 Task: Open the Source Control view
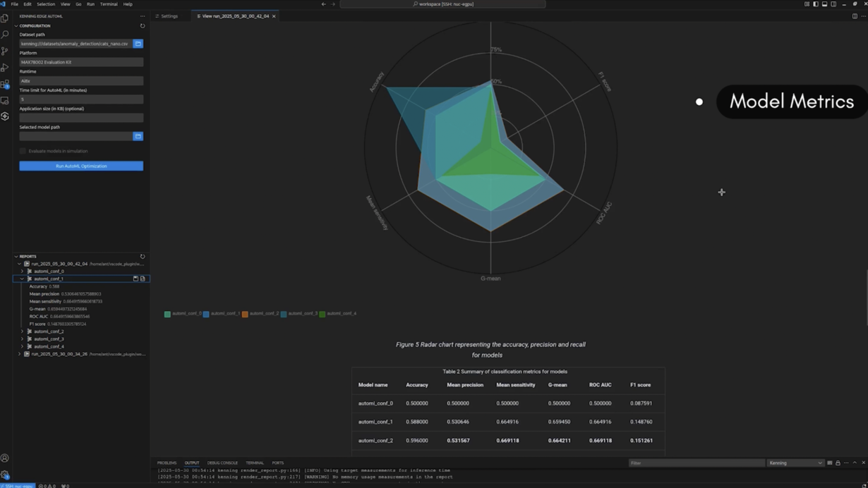[5, 50]
